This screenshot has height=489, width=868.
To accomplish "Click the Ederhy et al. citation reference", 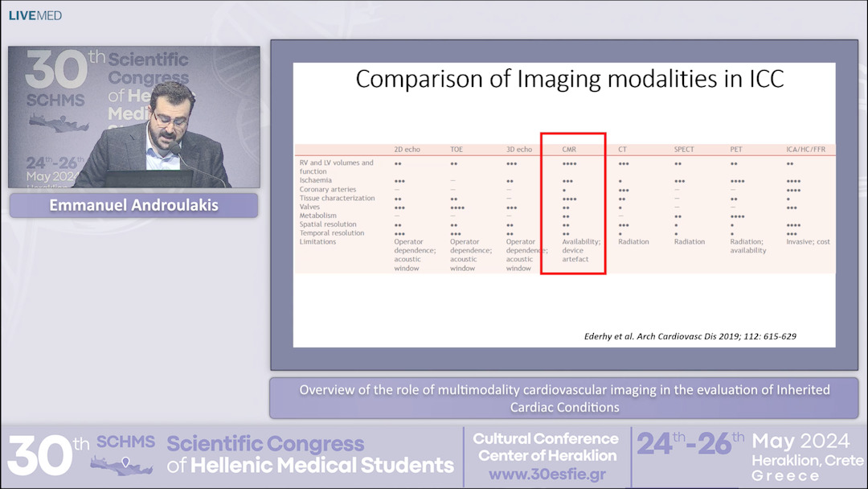I will (692, 336).
